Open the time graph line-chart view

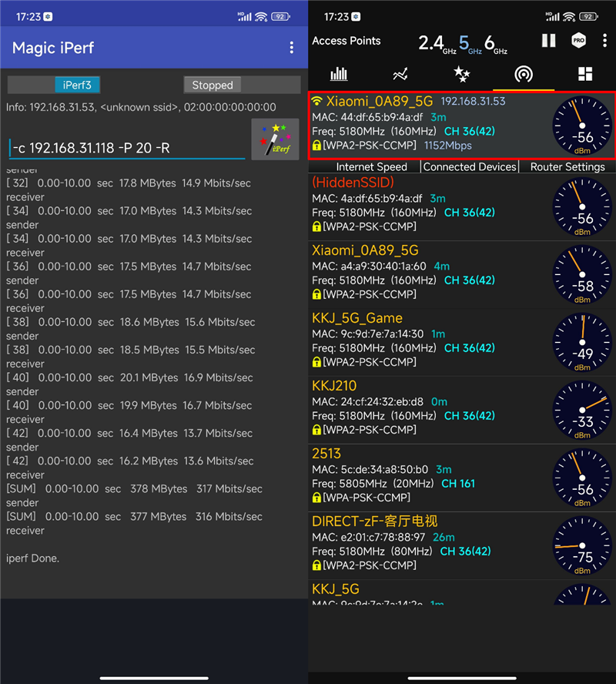400,74
